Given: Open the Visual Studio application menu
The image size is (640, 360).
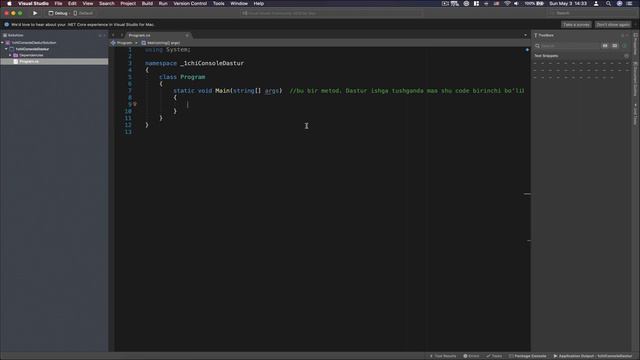Looking at the screenshot, I should (33, 3).
